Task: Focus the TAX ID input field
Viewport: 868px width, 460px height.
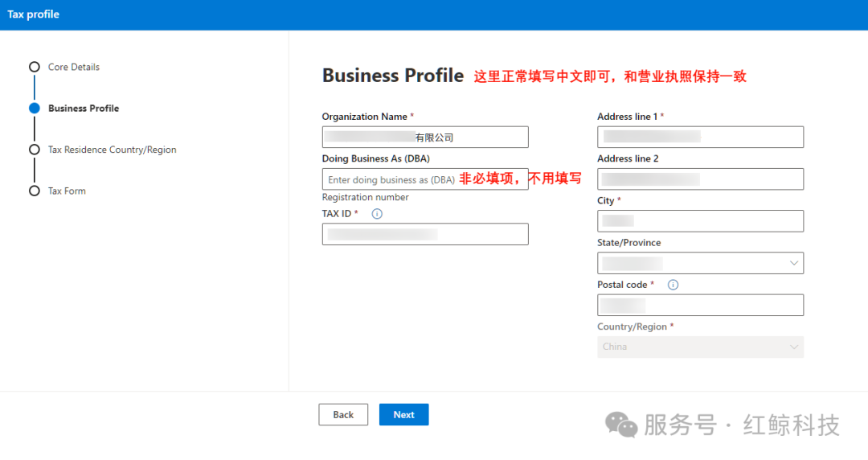Action: tap(425, 235)
